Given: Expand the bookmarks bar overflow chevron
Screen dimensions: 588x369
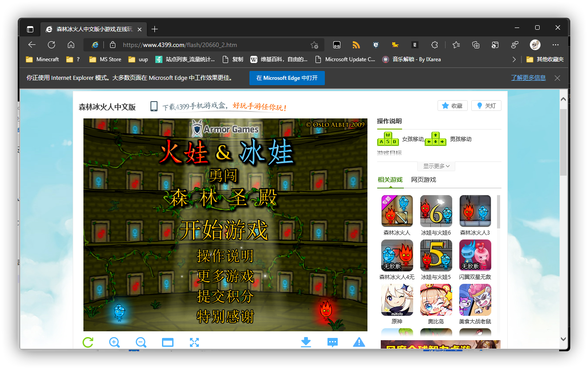Looking at the screenshot, I should (x=514, y=59).
